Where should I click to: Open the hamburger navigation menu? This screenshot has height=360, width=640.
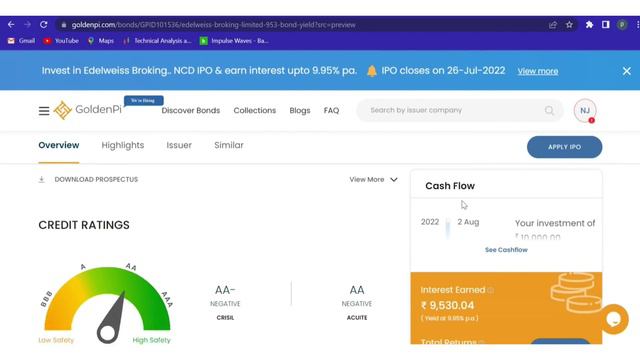tap(44, 111)
